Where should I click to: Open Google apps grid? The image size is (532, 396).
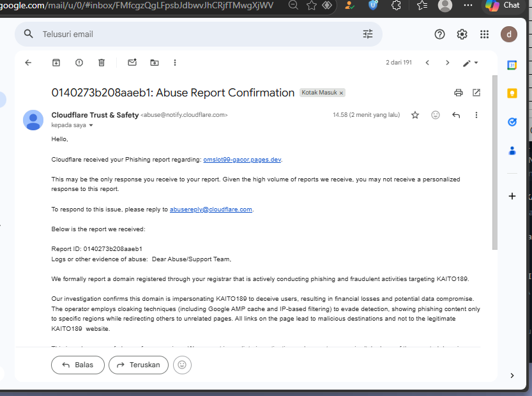485,34
